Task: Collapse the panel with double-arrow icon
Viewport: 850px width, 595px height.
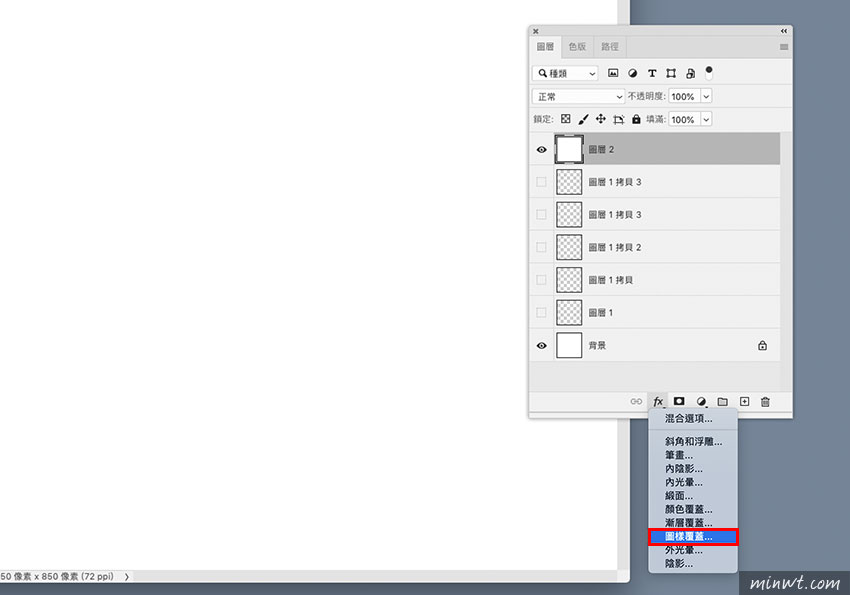Action: coord(784,31)
